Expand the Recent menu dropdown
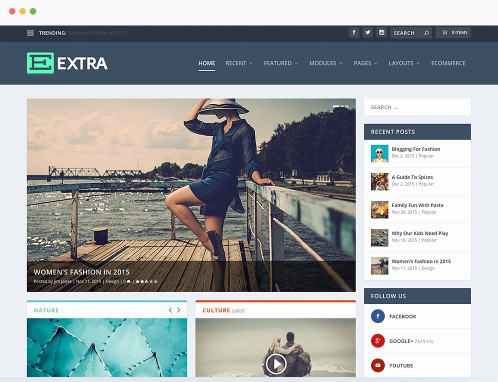Viewport: 498px width, 382px height. click(x=239, y=63)
